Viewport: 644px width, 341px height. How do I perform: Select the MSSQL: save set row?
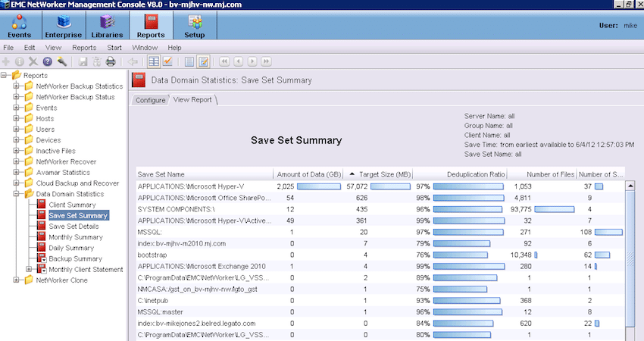tap(381, 232)
